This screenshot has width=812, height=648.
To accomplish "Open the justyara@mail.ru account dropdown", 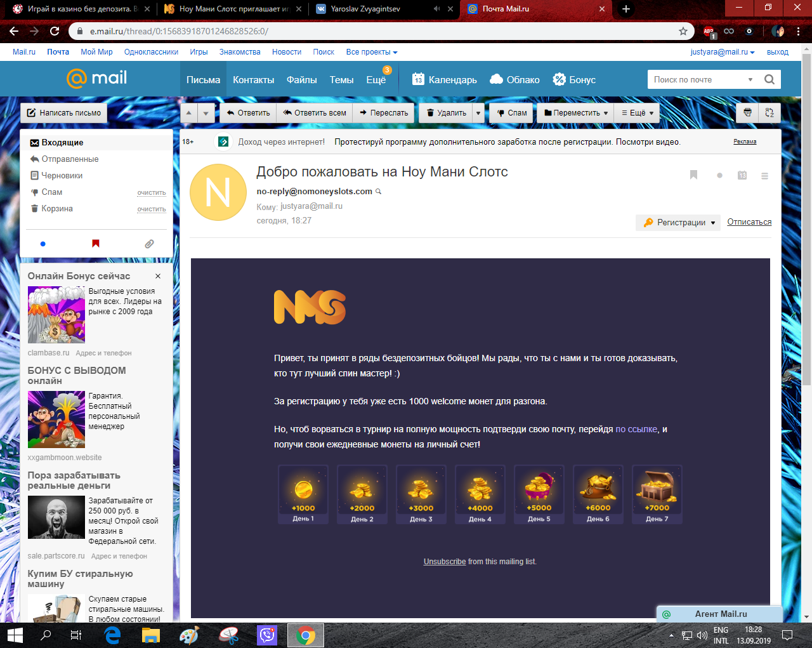I will click(x=723, y=52).
